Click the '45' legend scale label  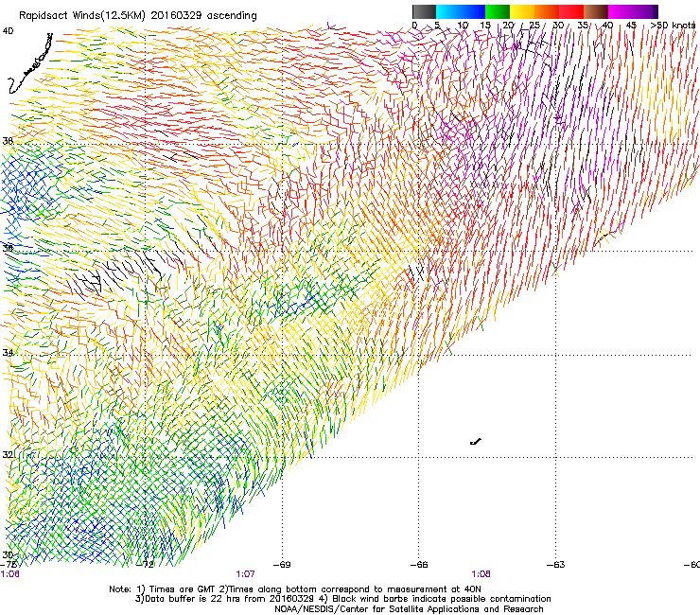coord(630,25)
